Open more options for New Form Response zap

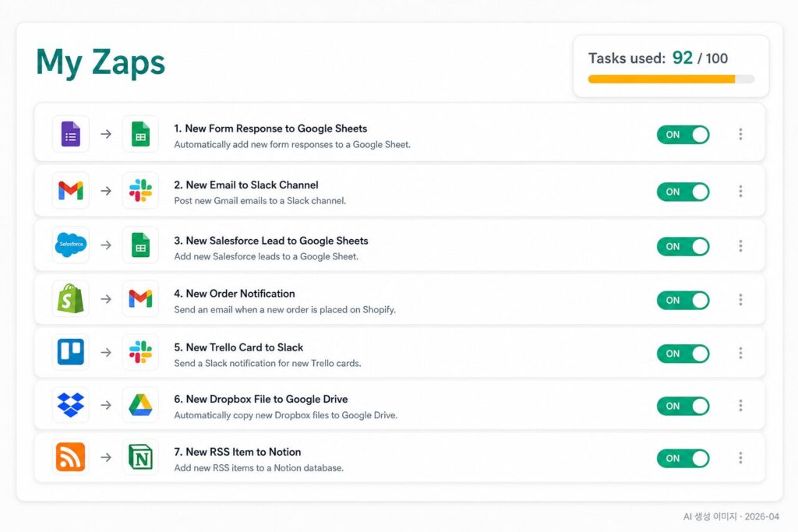(x=740, y=134)
